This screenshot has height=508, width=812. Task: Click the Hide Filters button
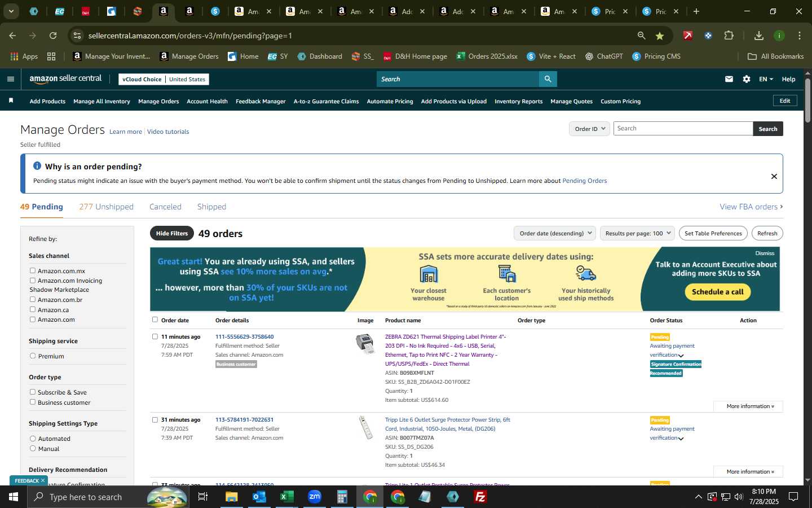point(172,233)
